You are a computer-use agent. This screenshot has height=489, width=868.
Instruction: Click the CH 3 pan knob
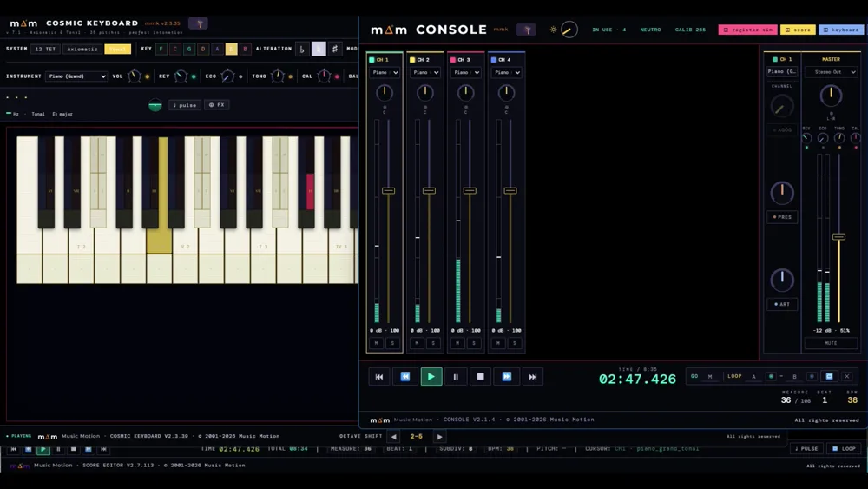point(465,92)
